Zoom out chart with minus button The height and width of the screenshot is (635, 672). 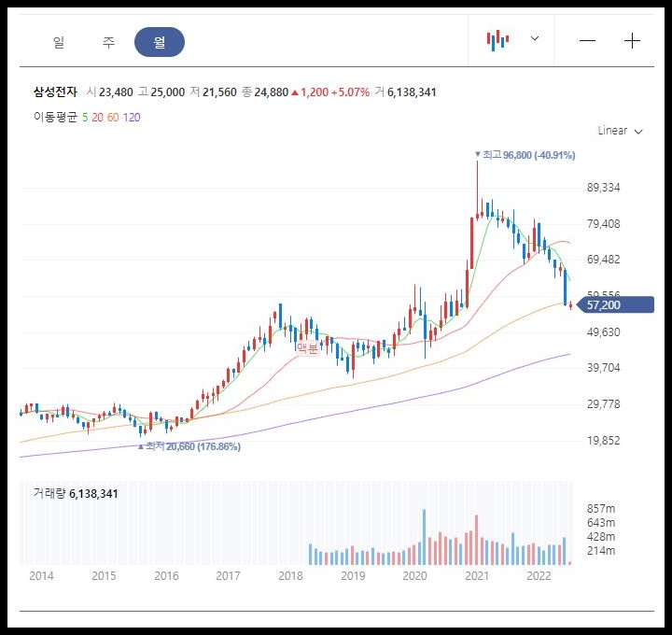587,41
